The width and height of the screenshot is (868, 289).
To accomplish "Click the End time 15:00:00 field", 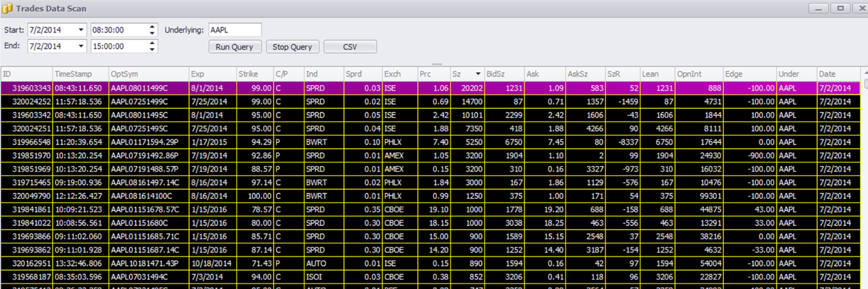I will pyautogui.click(x=119, y=46).
